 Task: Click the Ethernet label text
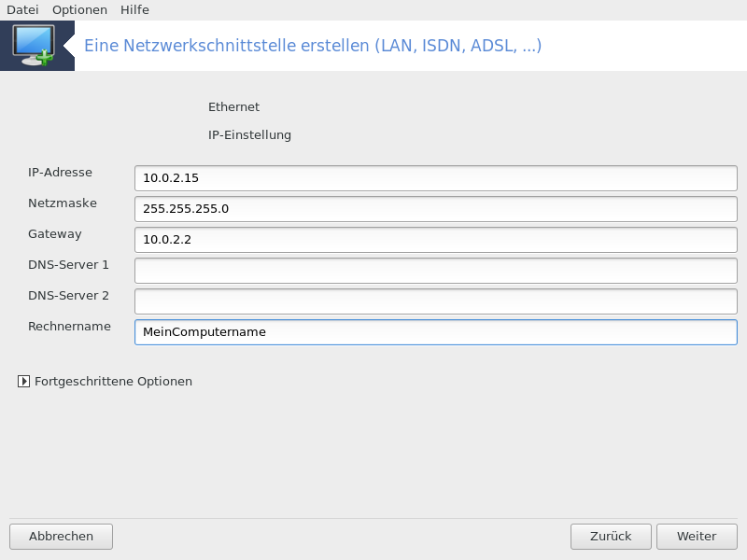pyautogui.click(x=233, y=106)
